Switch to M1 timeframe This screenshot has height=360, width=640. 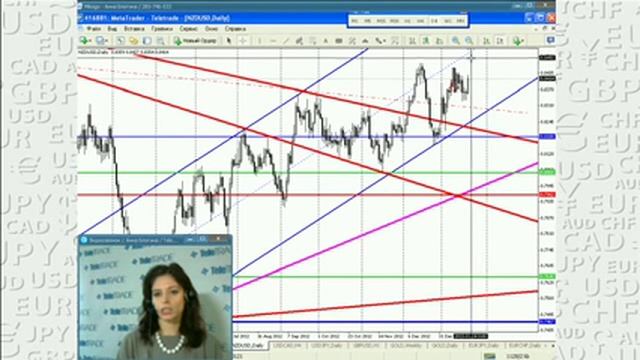[354, 21]
